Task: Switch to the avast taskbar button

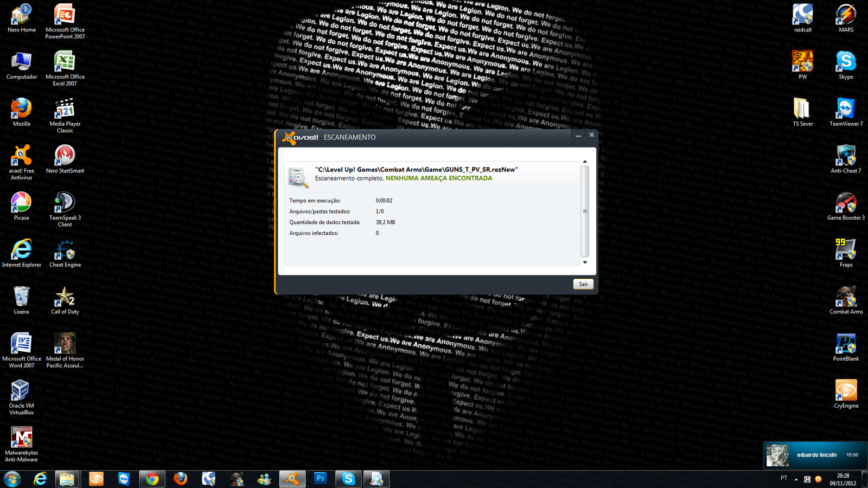Action: [x=292, y=479]
